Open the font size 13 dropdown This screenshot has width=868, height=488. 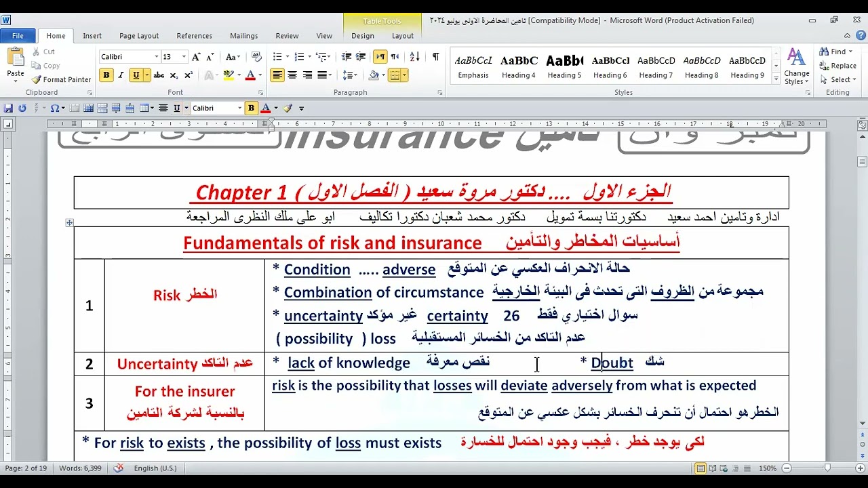[x=184, y=57]
